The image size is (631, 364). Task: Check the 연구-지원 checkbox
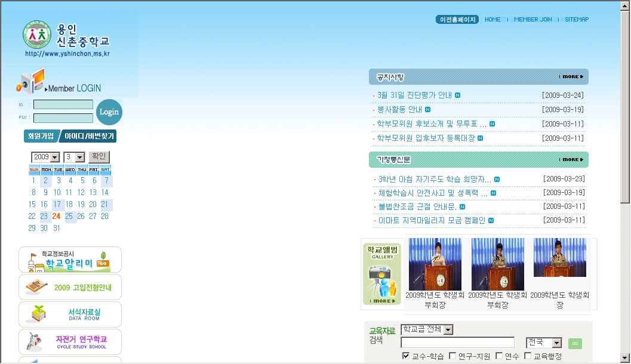453,356
